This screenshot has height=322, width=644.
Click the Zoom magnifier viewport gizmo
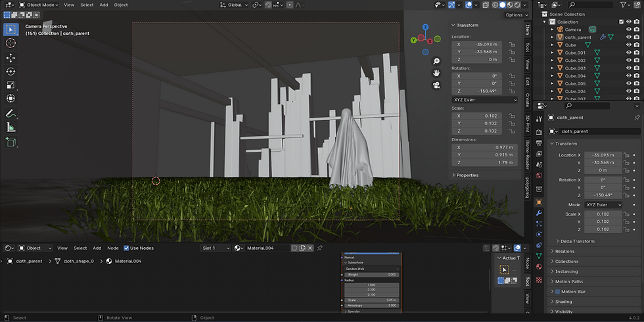tap(436, 61)
